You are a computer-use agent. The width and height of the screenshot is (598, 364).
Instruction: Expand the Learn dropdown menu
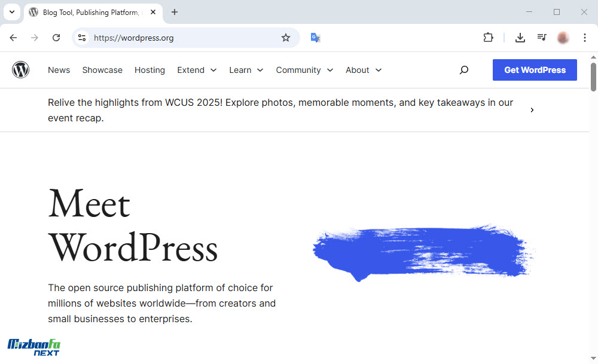246,70
